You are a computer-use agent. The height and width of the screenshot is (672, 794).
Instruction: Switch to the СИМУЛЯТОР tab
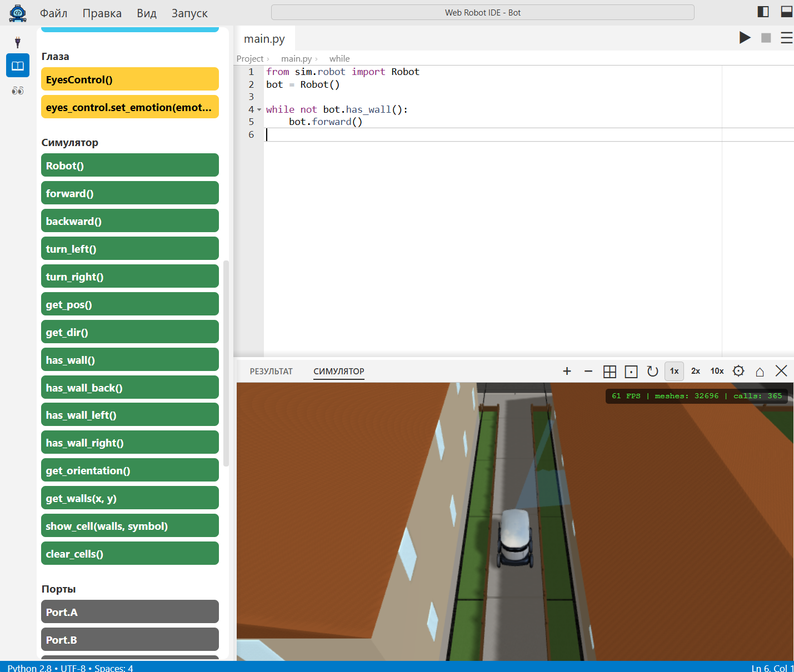click(x=339, y=371)
